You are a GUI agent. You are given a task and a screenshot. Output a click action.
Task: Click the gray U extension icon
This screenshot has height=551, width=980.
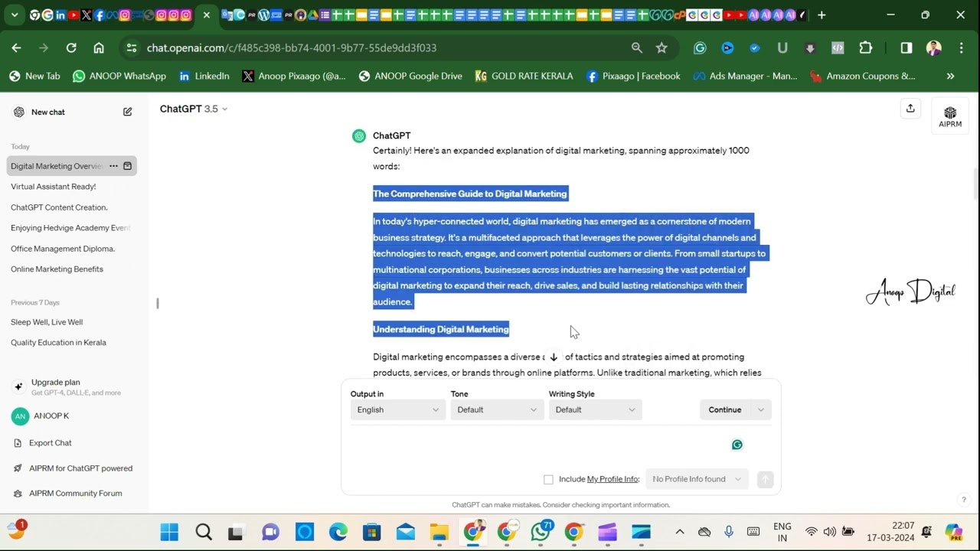click(x=782, y=47)
